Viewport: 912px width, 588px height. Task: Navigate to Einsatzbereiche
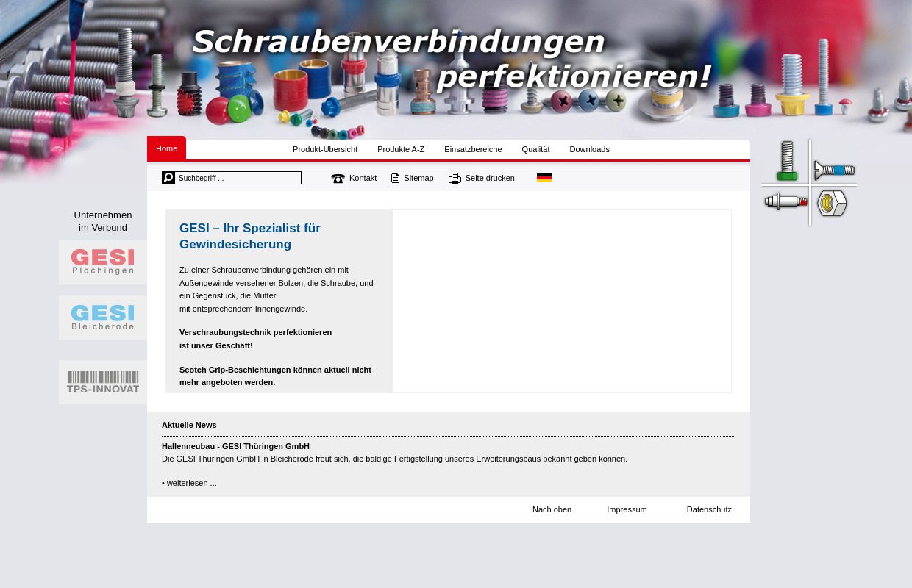point(473,149)
